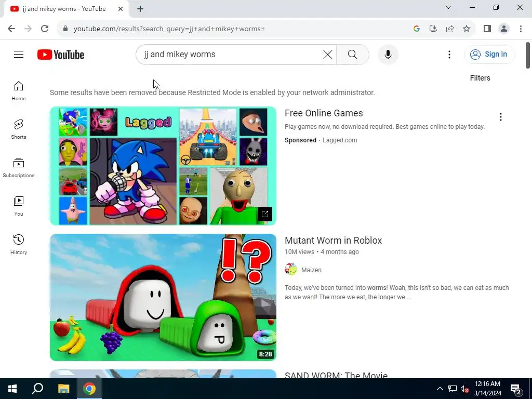Open the muted volume tray icon
The width and height of the screenshot is (532, 399).
pyautogui.click(x=464, y=389)
